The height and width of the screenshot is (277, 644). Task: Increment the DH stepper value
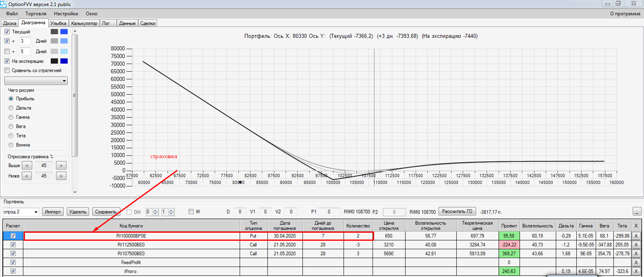(x=155, y=210)
